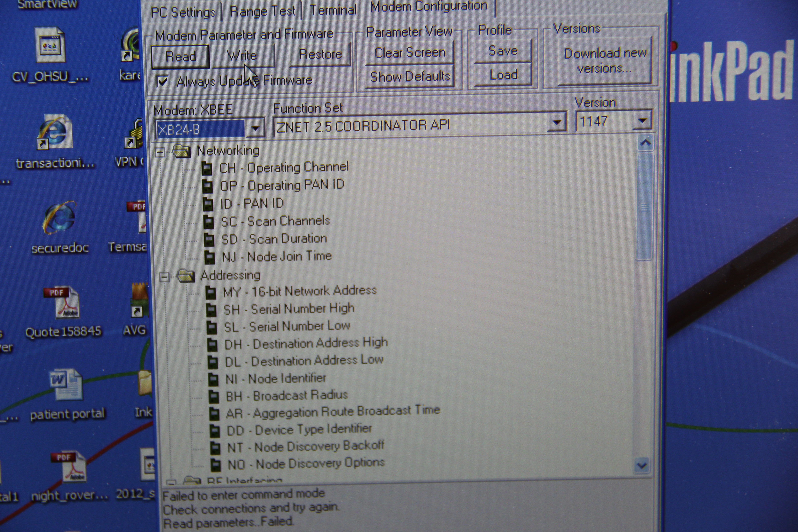Select the 'NO - Node Discovery Options' label
The height and width of the screenshot is (532, 798).
point(306,464)
